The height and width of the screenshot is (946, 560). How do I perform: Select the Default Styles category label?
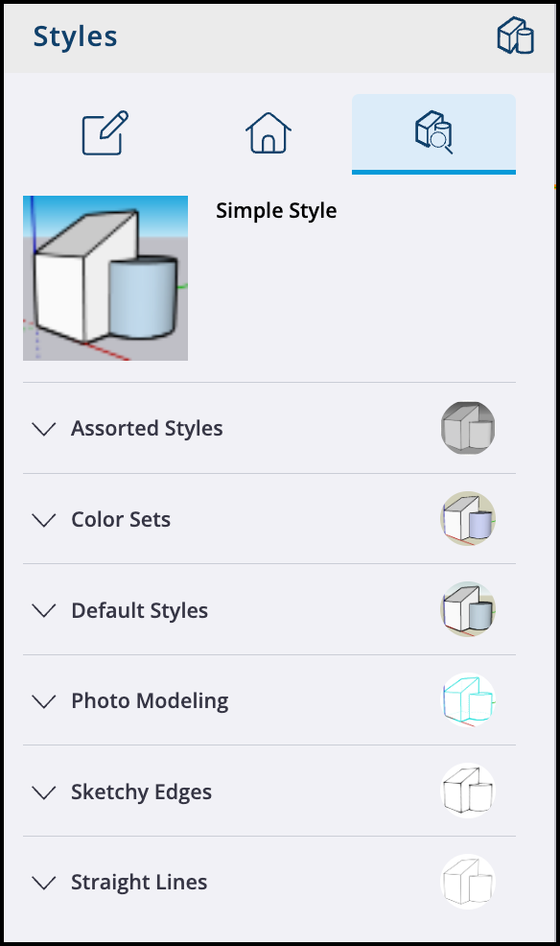click(x=137, y=610)
